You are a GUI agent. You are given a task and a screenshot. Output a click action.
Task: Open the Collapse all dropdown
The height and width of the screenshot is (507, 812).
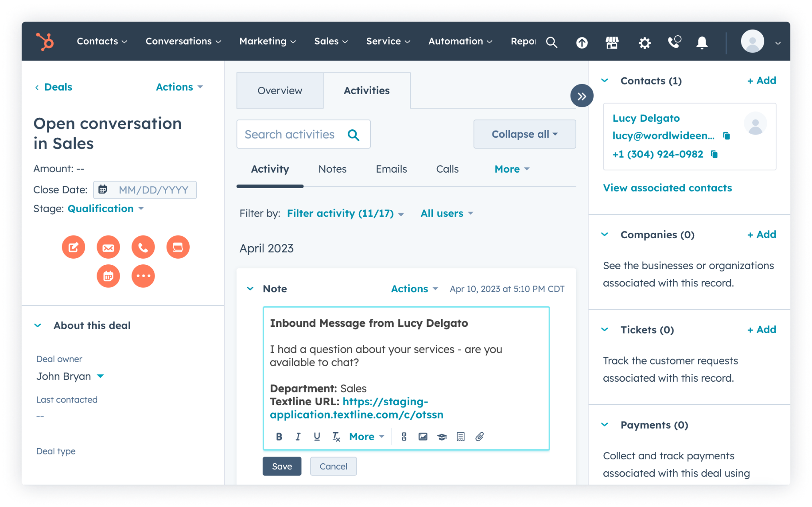(524, 134)
